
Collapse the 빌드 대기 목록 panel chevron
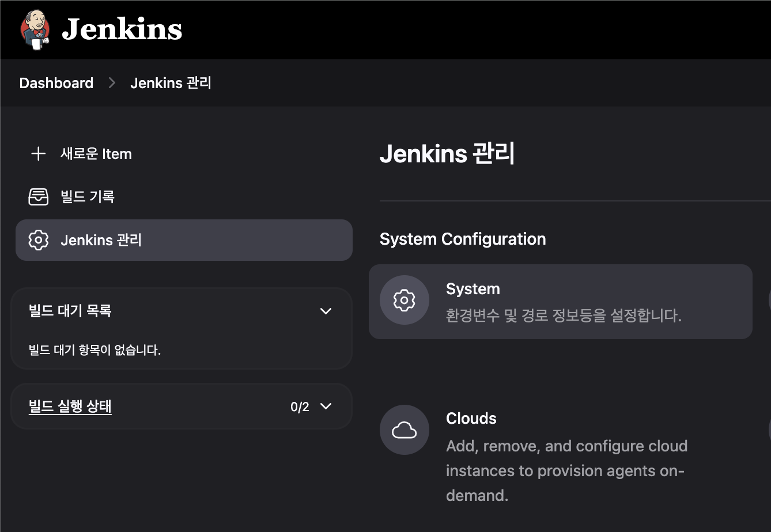326,311
